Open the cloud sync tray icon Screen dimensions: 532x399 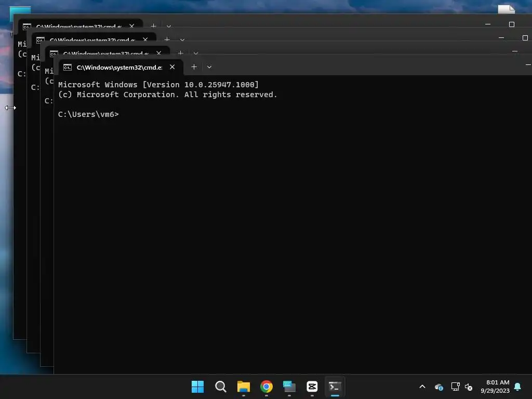(x=438, y=387)
